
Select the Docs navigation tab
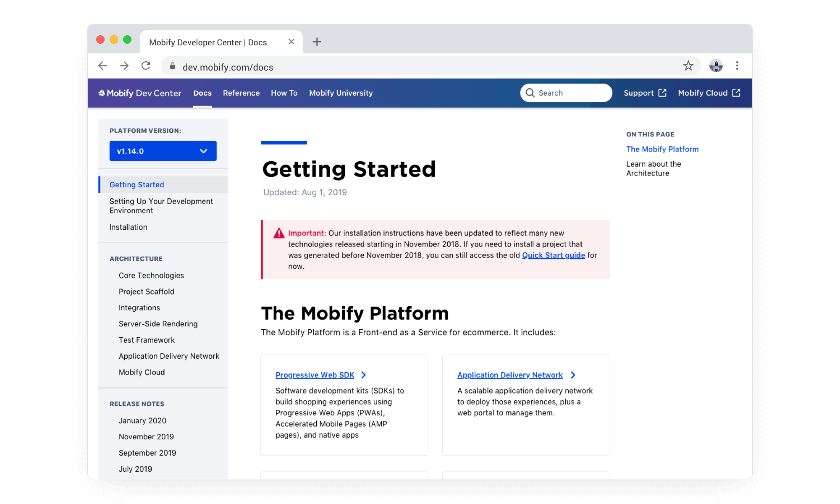202,93
